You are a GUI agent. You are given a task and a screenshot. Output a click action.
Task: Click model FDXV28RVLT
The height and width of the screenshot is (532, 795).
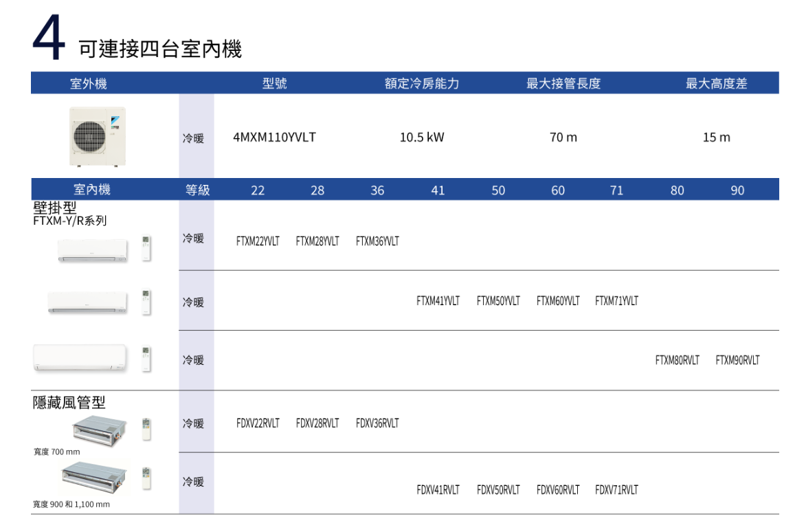[317, 423]
